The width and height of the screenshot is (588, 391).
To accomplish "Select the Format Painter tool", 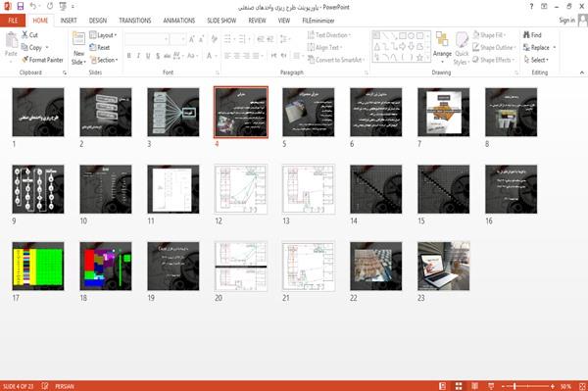I will 42,60.
